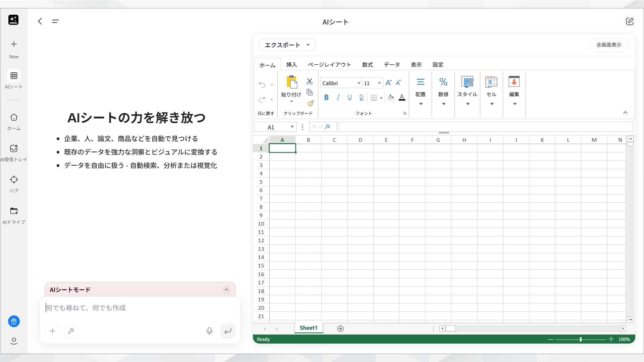
Task: Click the 全画面表示 button
Action: [x=608, y=45]
